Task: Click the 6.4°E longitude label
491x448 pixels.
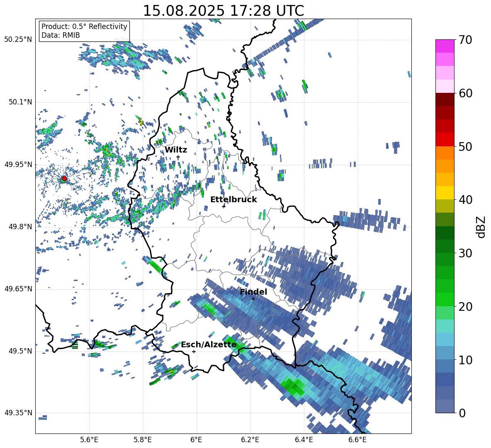Action: tap(304, 440)
